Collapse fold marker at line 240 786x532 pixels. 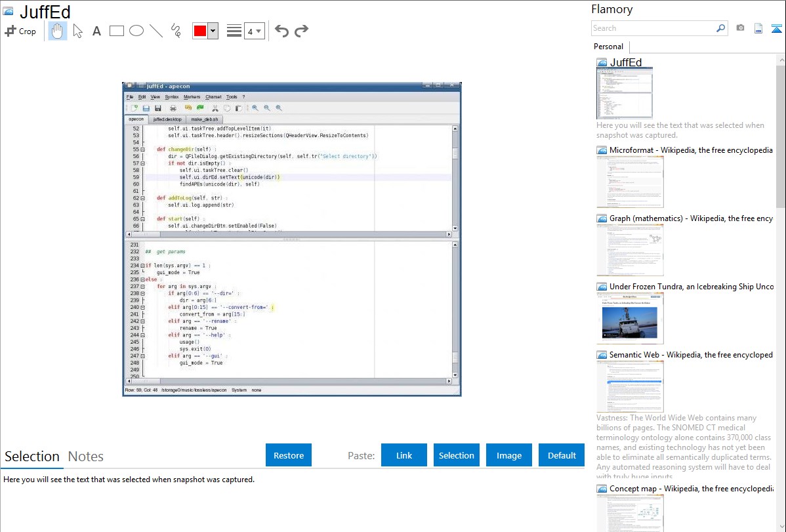pos(143,308)
